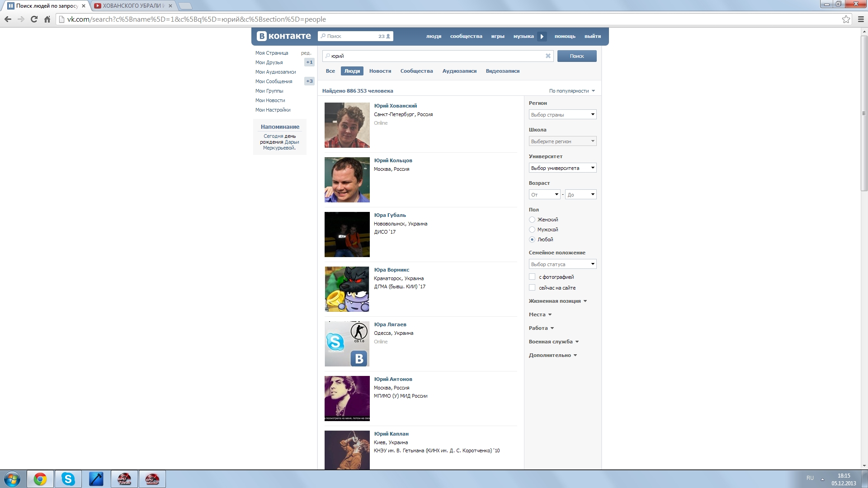
Task: Switch to the Сообщества search tab
Action: (416, 71)
